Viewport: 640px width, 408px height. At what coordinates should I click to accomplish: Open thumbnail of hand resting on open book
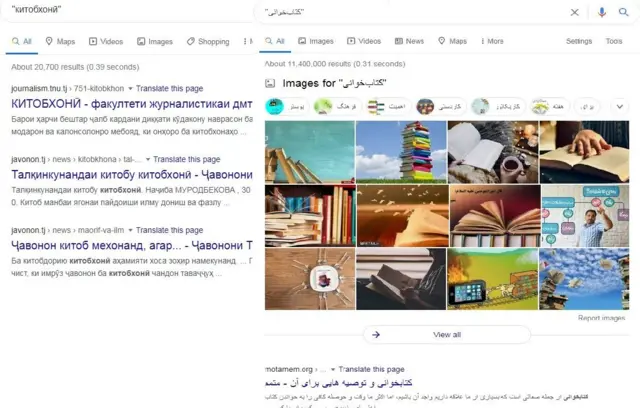click(x=584, y=152)
